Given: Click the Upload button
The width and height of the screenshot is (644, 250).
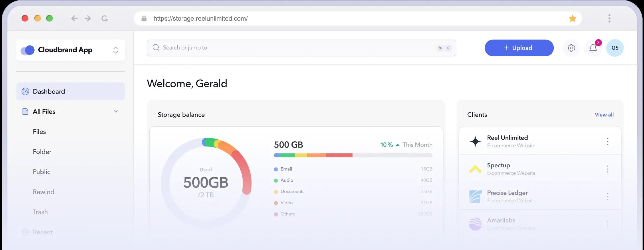Looking at the screenshot, I should [x=519, y=48].
